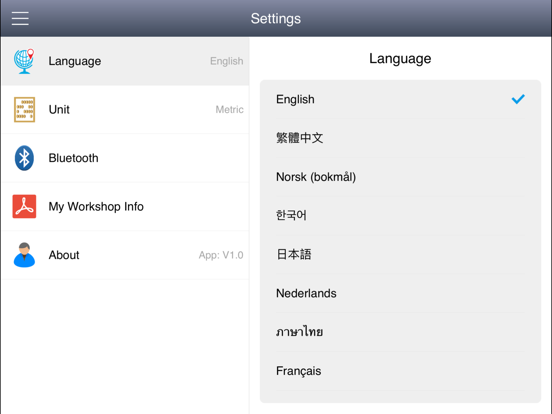
Task: Pick ภาษาไทย as the language
Action: [x=400, y=332]
